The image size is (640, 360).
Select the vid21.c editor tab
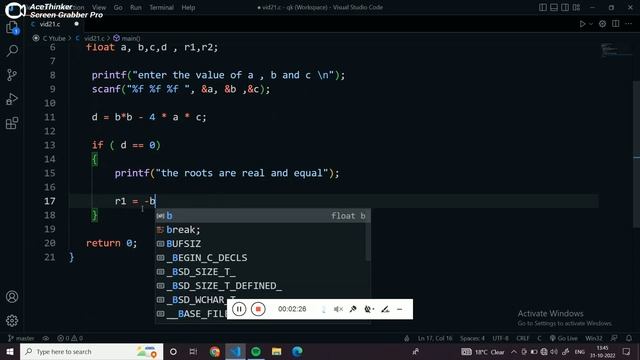tap(55, 24)
